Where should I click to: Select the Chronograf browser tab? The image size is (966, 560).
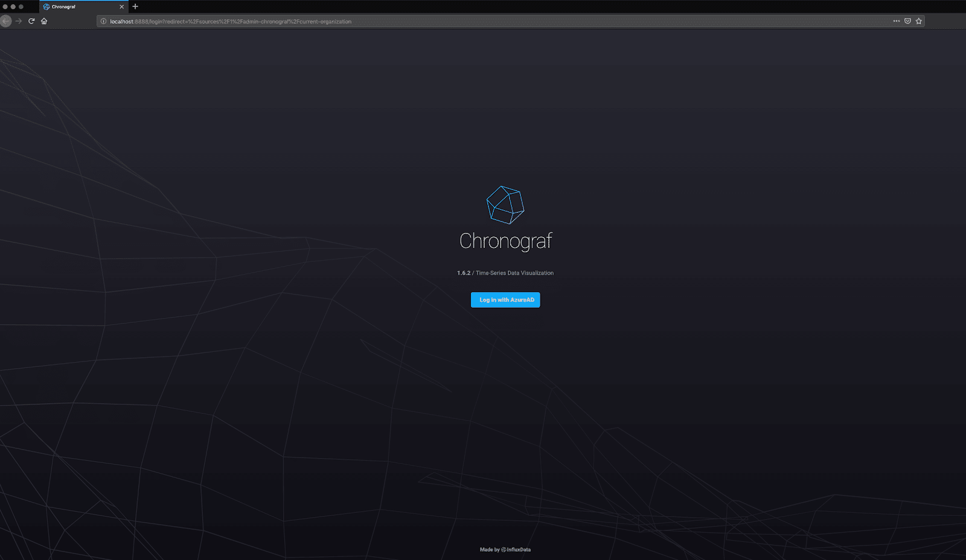pyautogui.click(x=78, y=7)
